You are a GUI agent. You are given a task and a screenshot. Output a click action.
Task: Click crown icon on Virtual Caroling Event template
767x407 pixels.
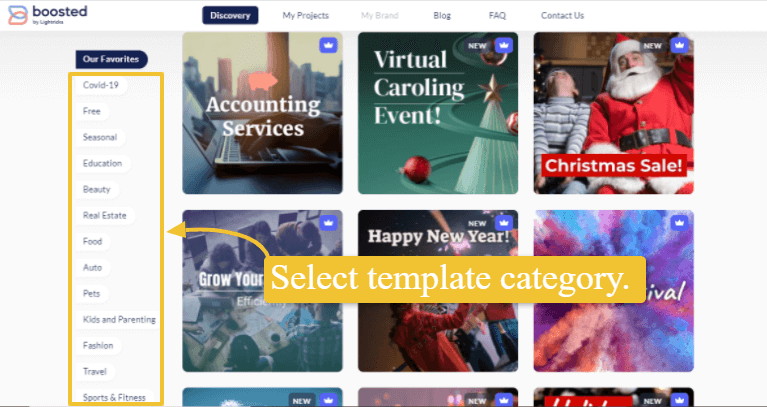[x=503, y=45]
